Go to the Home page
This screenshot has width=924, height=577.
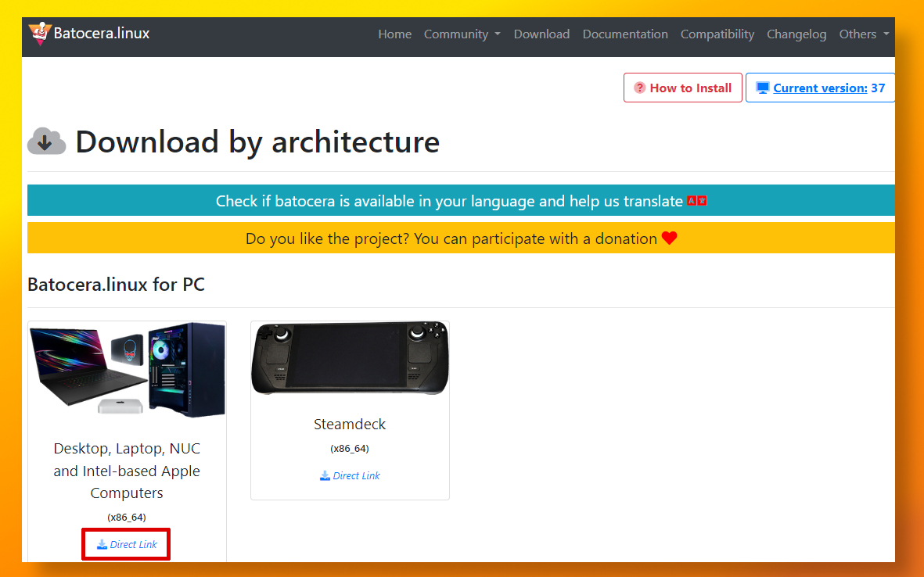click(394, 34)
